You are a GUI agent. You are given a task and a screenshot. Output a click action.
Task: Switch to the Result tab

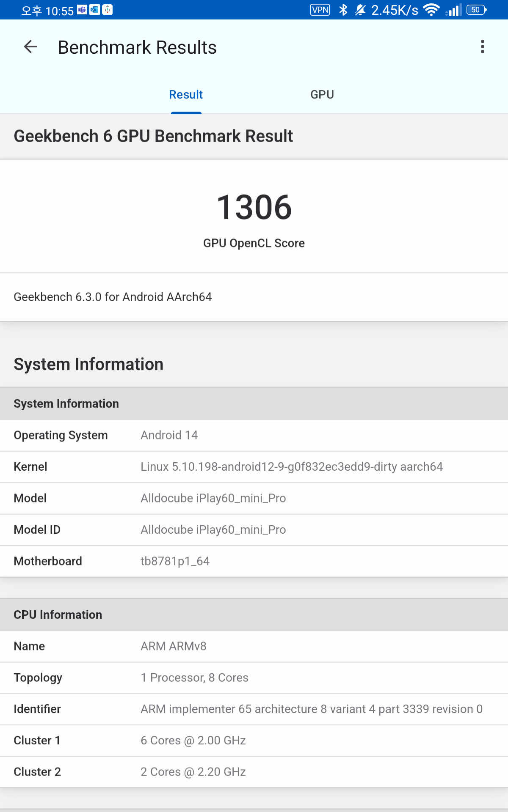pos(186,94)
